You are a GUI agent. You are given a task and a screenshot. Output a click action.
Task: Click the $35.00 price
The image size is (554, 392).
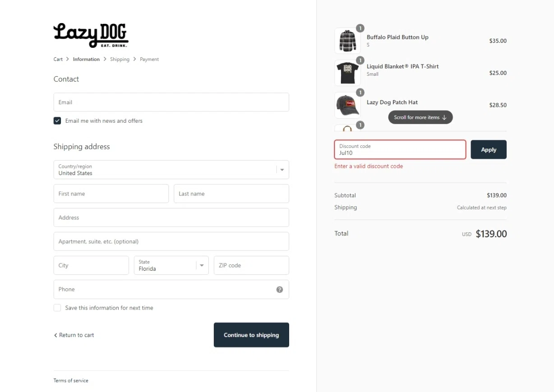[498, 41]
